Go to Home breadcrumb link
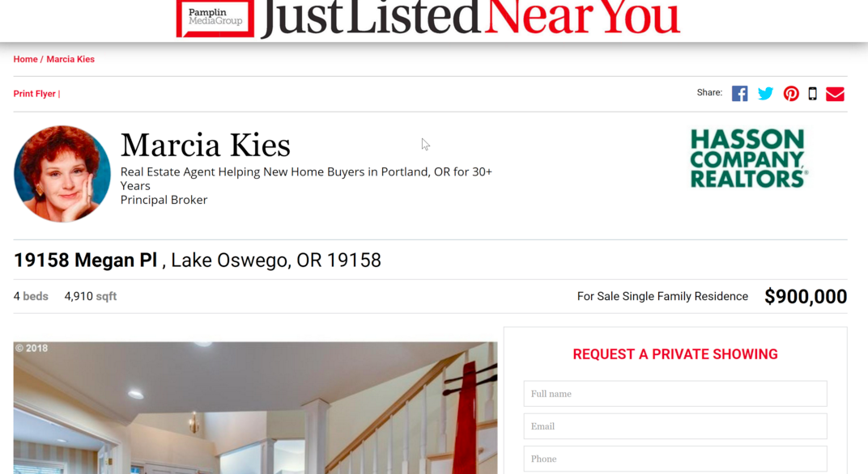 tap(25, 59)
